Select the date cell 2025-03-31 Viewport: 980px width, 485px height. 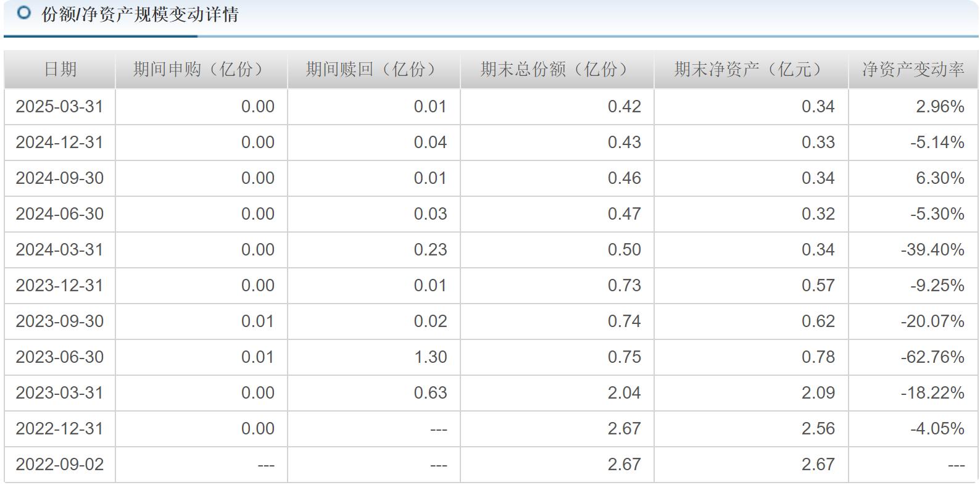click(60, 107)
